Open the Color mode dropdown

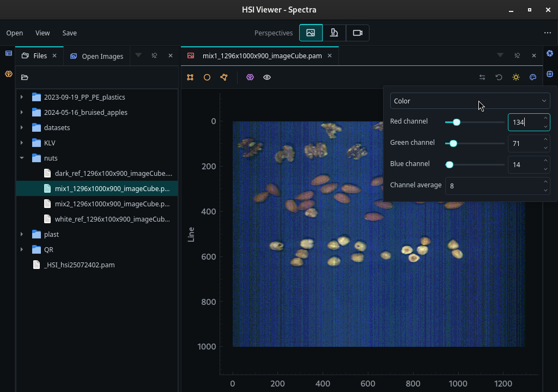(x=470, y=101)
